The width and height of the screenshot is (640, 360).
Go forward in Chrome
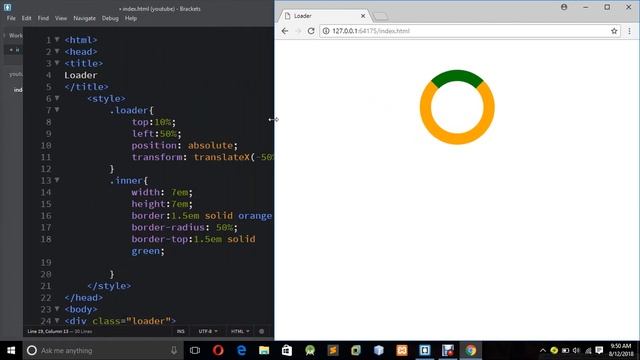tap(298, 31)
